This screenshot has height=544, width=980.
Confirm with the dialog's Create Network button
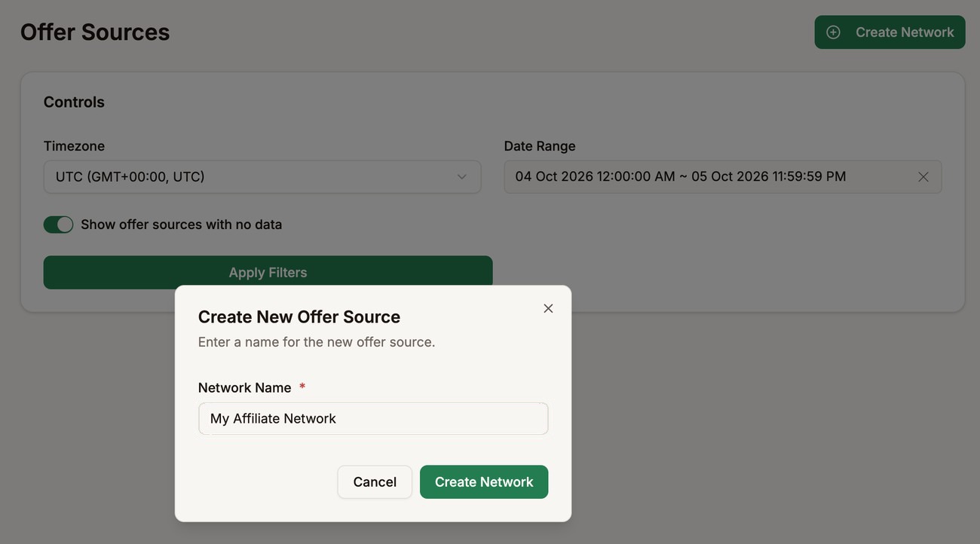point(484,482)
